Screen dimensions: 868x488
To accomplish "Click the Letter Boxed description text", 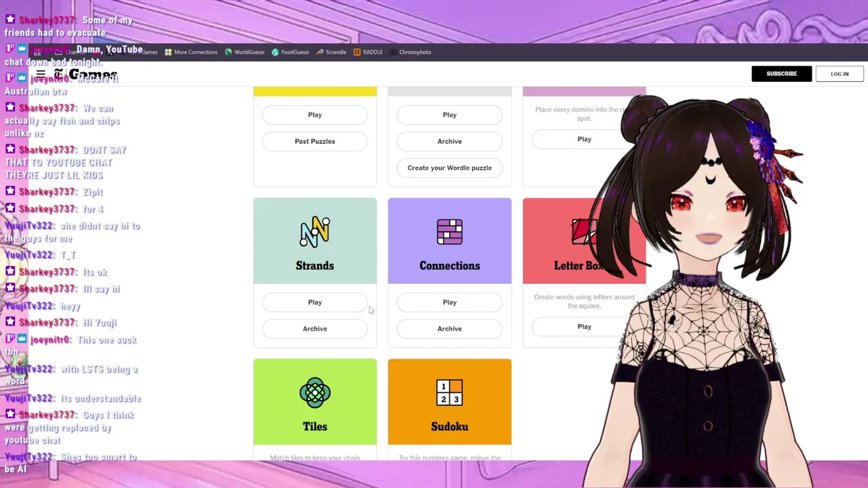I will (x=584, y=302).
